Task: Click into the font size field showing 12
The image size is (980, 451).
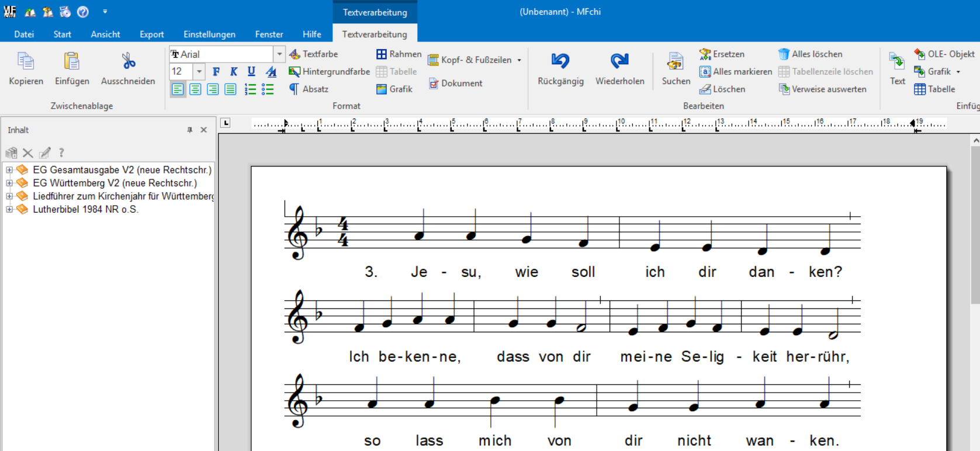Action: point(181,72)
